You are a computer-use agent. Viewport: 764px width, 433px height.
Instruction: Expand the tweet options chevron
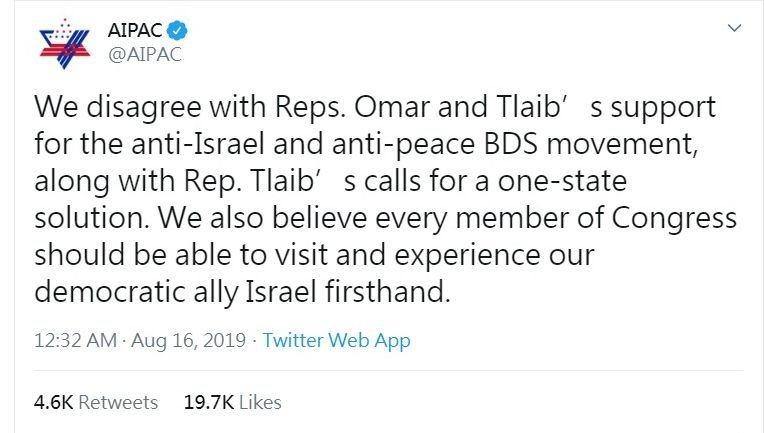tap(734, 28)
